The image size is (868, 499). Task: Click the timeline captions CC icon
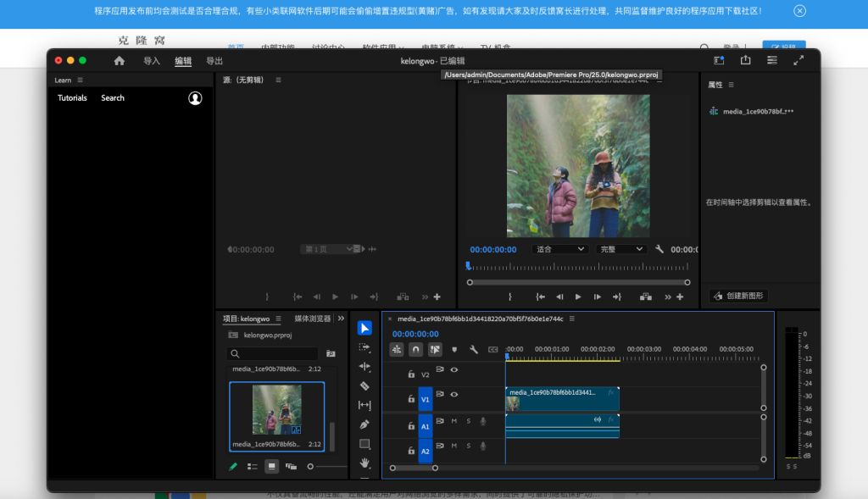coord(492,350)
